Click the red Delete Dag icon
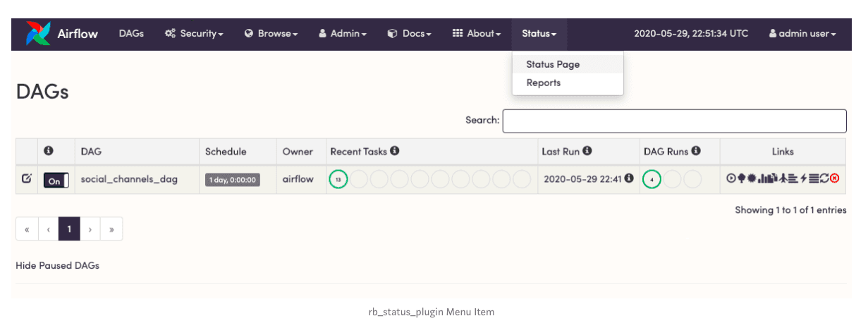This screenshot has height=328, width=868. pyautogui.click(x=835, y=179)
